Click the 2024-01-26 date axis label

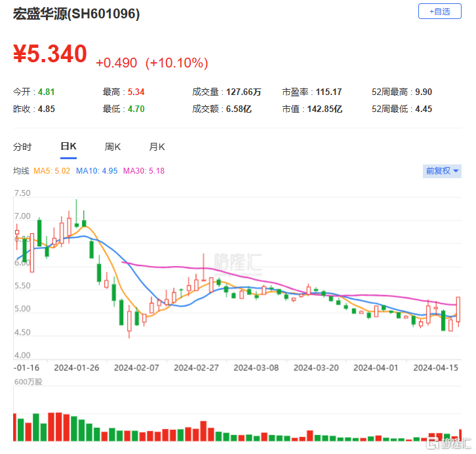tap(77, 368)
